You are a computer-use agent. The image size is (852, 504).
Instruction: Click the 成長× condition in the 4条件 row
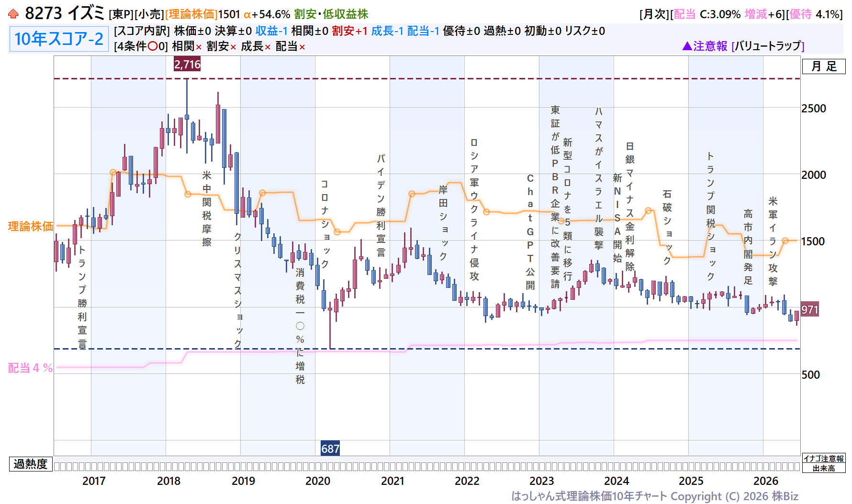click(x=256, y=46)
